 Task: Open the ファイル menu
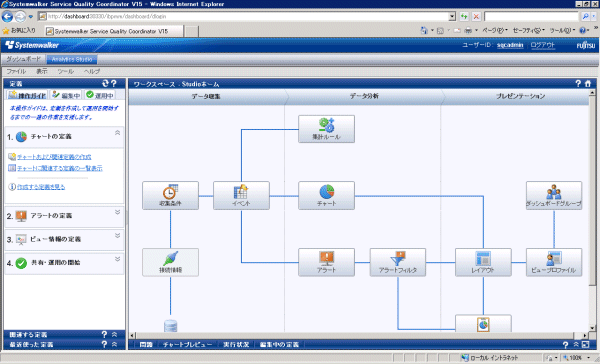click(16, 71)
